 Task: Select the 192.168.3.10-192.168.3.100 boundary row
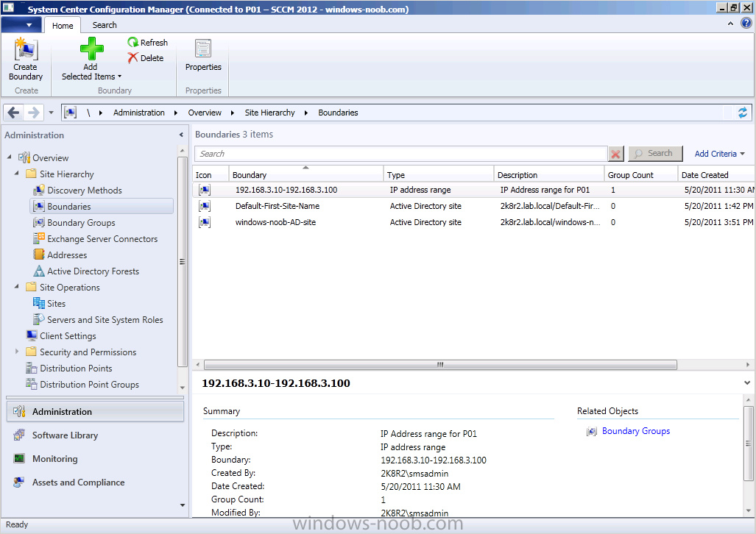pyautogui.click(x=474, y=190)
